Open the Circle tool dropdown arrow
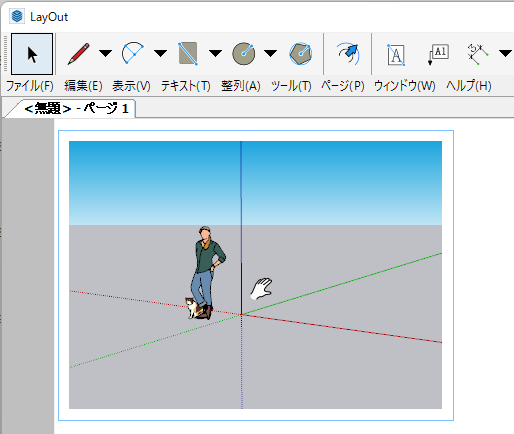514x434 pixels. (270, 53)
